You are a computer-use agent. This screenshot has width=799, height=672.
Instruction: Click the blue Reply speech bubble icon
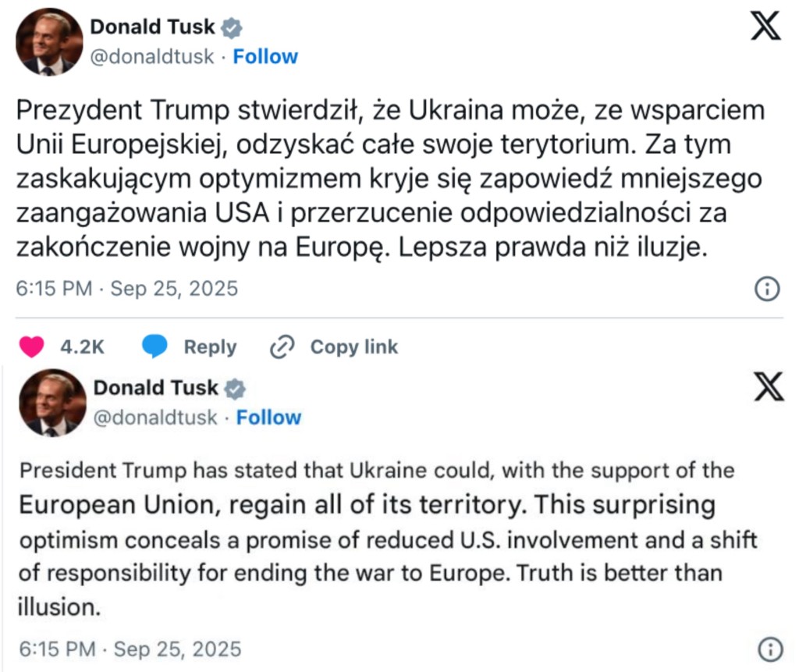(x=155, y=347)
